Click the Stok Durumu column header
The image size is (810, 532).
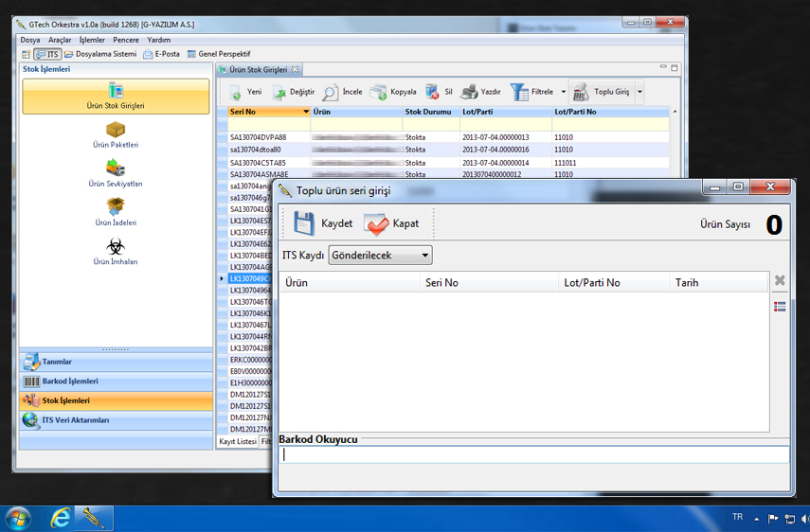(x=431, y=112)
